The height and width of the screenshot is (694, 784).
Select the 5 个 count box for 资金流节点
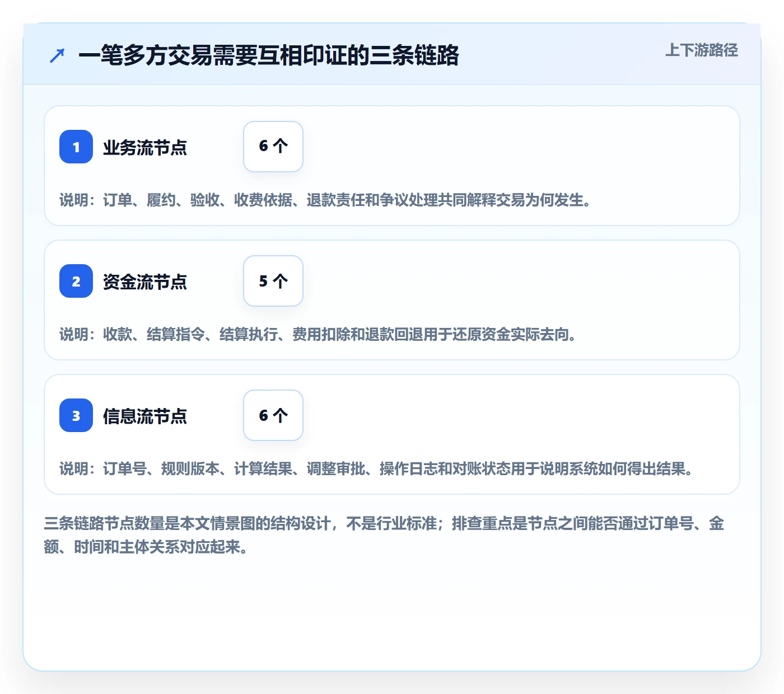click(273, 281)
